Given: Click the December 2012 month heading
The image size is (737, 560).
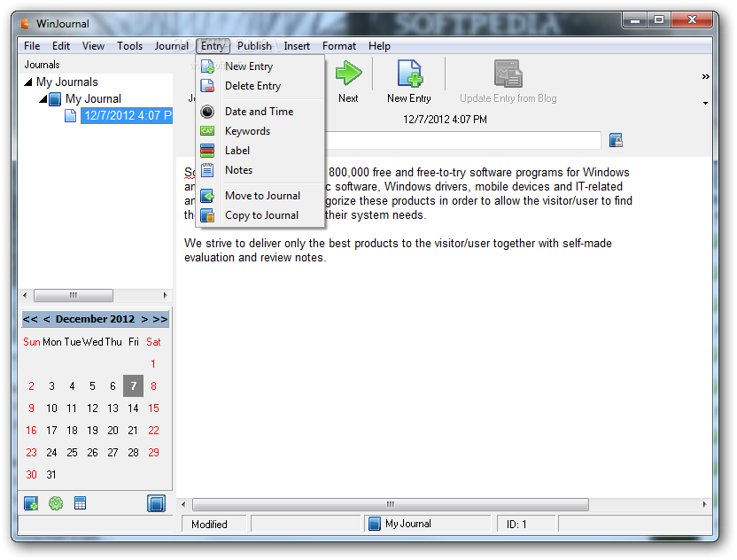Looking at the screenshot, I should click(95, 319).
